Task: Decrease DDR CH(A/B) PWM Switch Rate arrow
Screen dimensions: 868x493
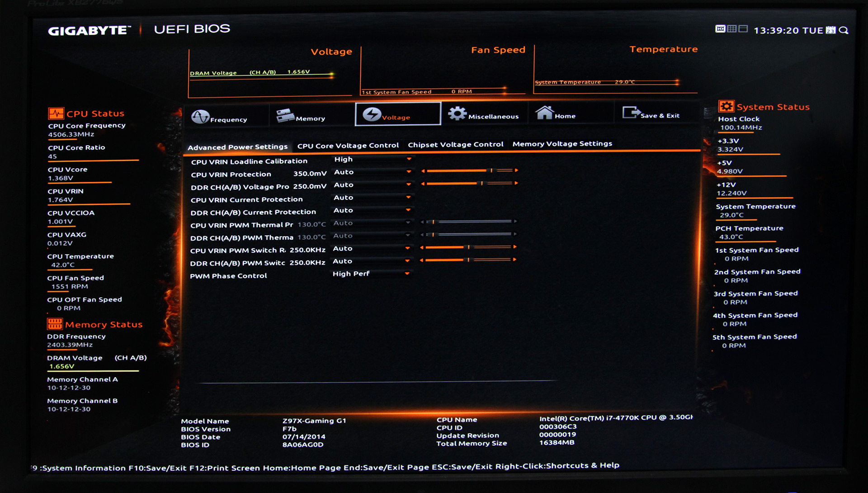Action: pos(422,260)
